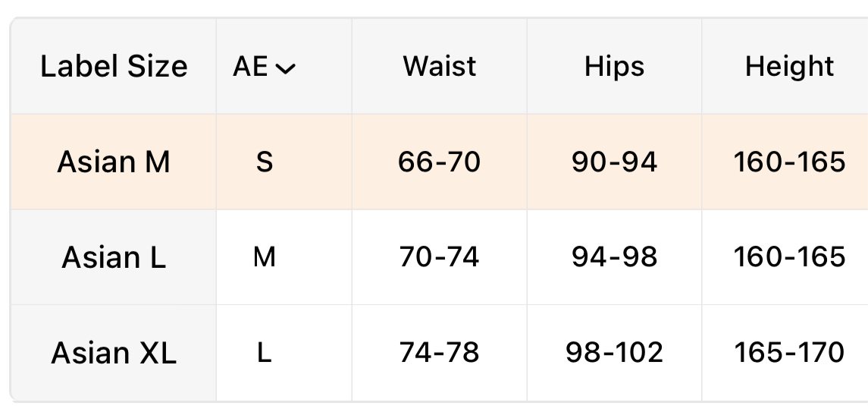Click the Waist column header
Image resolution: width=868 pixels, height=406 pixels.
pyautogui.click(x=440, y=67)
